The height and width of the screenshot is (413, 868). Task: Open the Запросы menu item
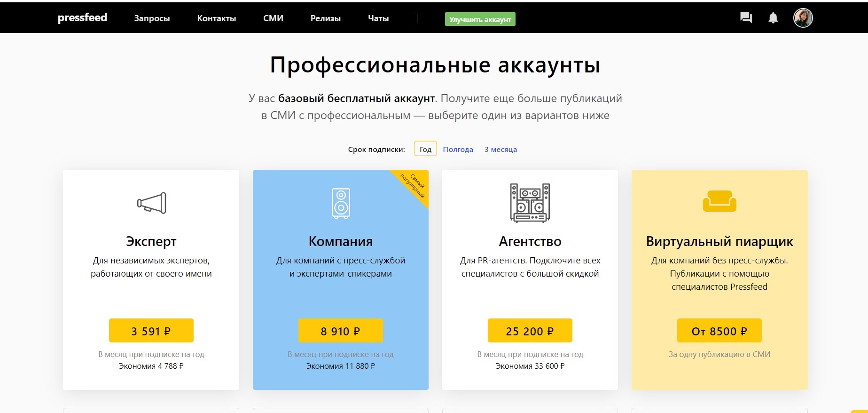coord(152,18)
